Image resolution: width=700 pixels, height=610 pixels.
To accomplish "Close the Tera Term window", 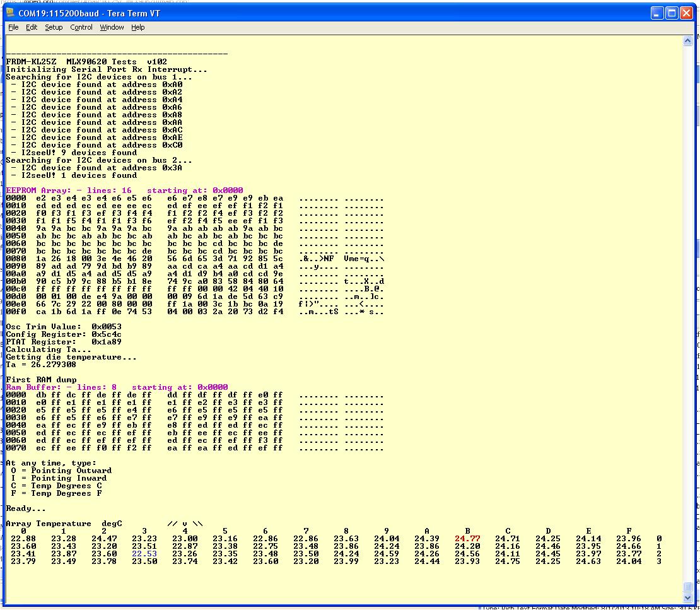I will pos(686,13).
